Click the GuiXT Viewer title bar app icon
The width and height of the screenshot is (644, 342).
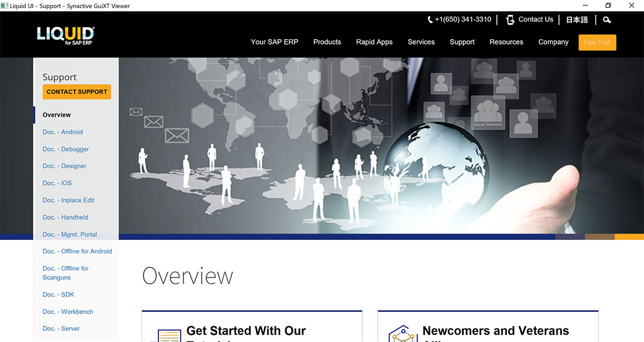[x=5, y=6]
